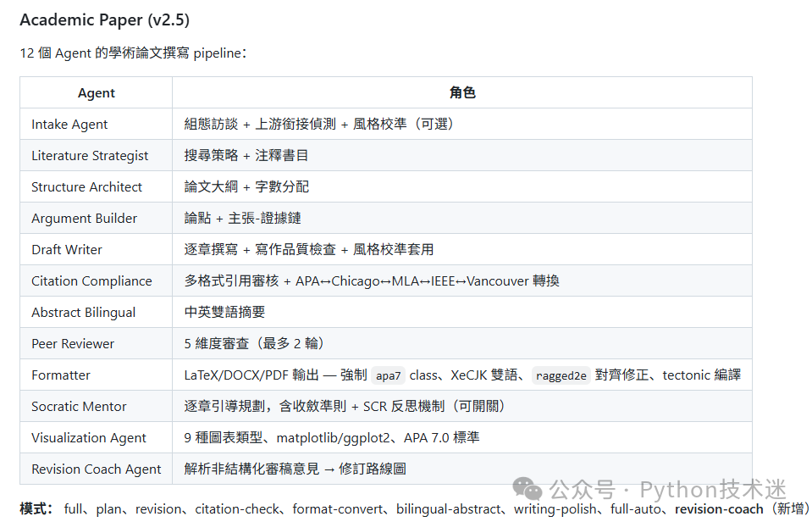812x522 pixels.
Task: Click the 角色 column header
Action: point(462,92)
